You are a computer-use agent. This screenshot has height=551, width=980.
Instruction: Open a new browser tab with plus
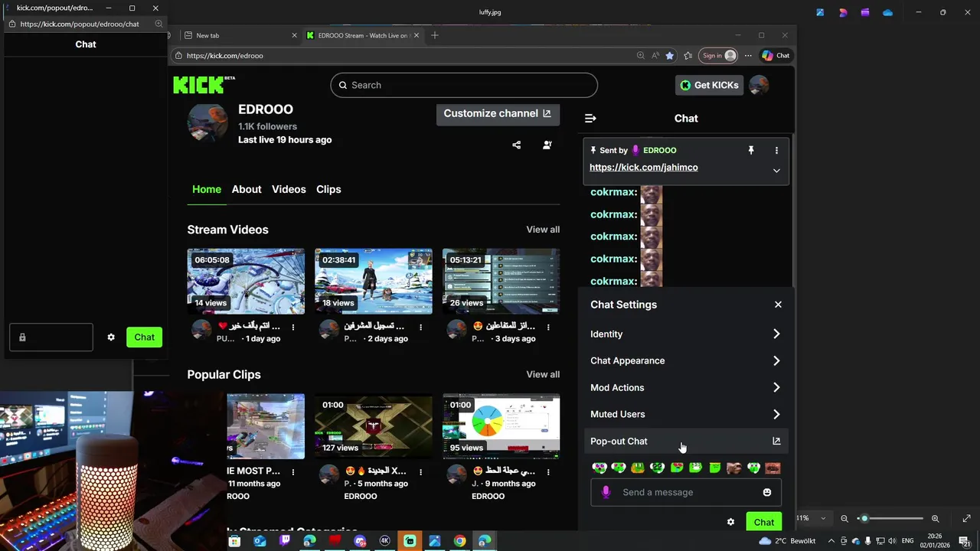tap(435, 35)
